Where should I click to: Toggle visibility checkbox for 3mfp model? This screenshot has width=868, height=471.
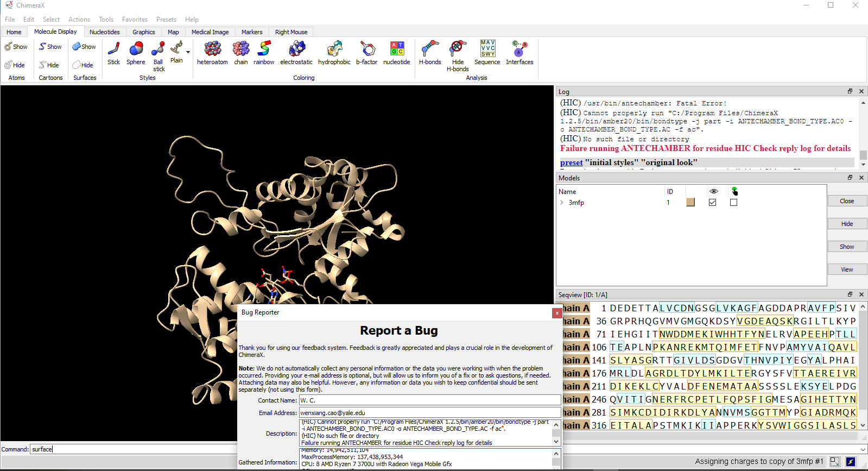click(713, 203)
